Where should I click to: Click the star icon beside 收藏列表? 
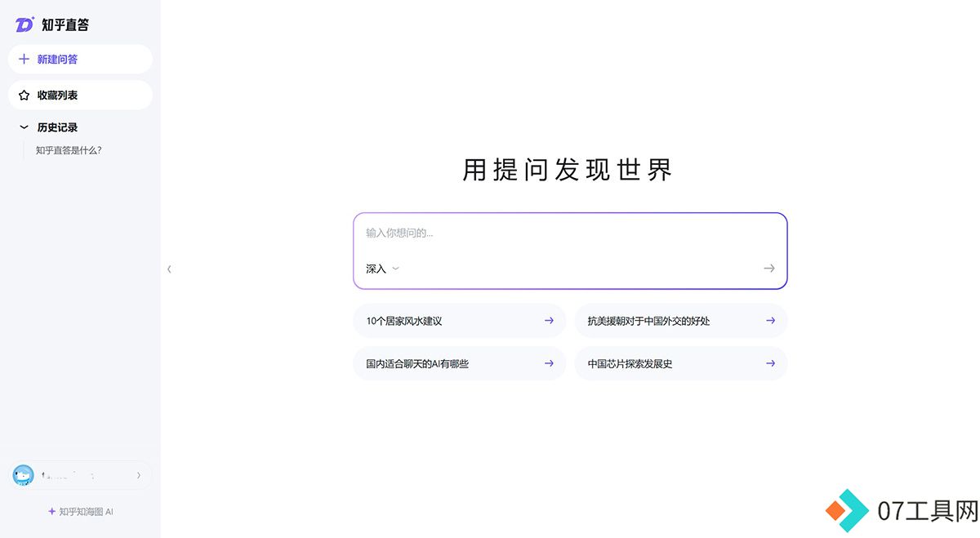coord(24,95)
